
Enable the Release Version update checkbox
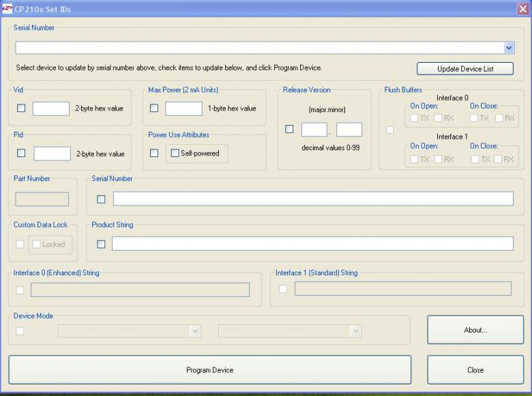289,129
